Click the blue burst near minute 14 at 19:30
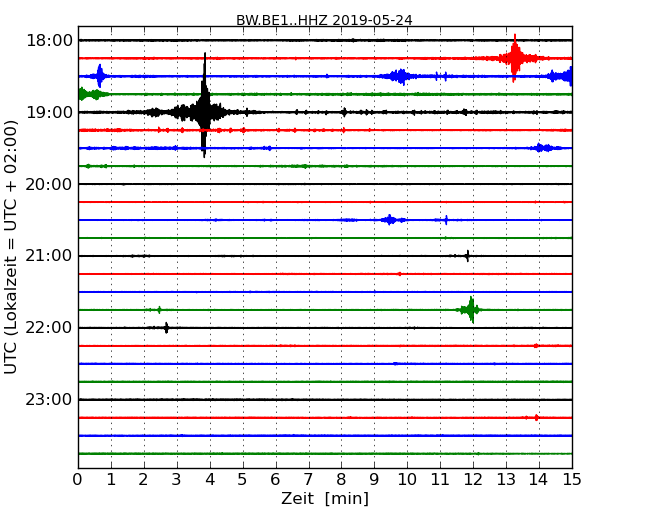The width and height of the screenshot is (650, 520). click(x=540, y=148)
